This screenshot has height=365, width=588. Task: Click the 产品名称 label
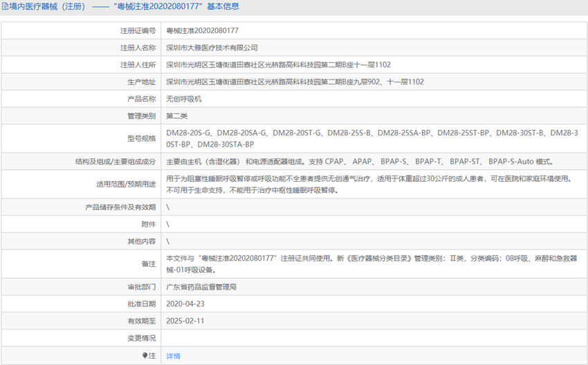[x=141, y=99]
